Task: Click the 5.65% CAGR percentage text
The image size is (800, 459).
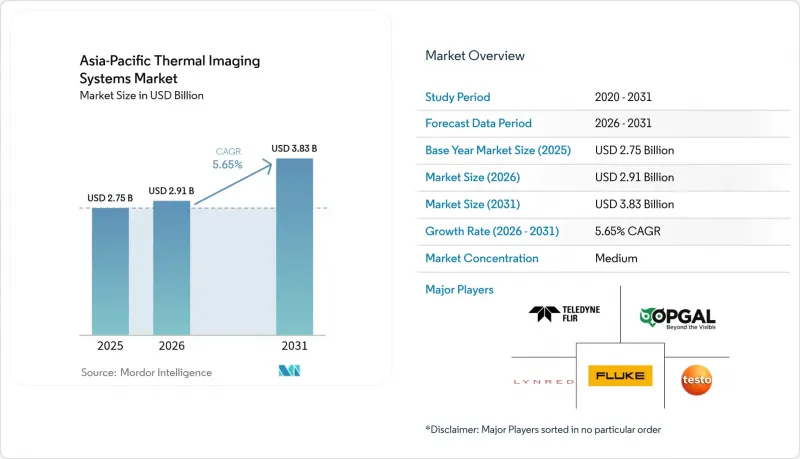Action: pos(227,165)
